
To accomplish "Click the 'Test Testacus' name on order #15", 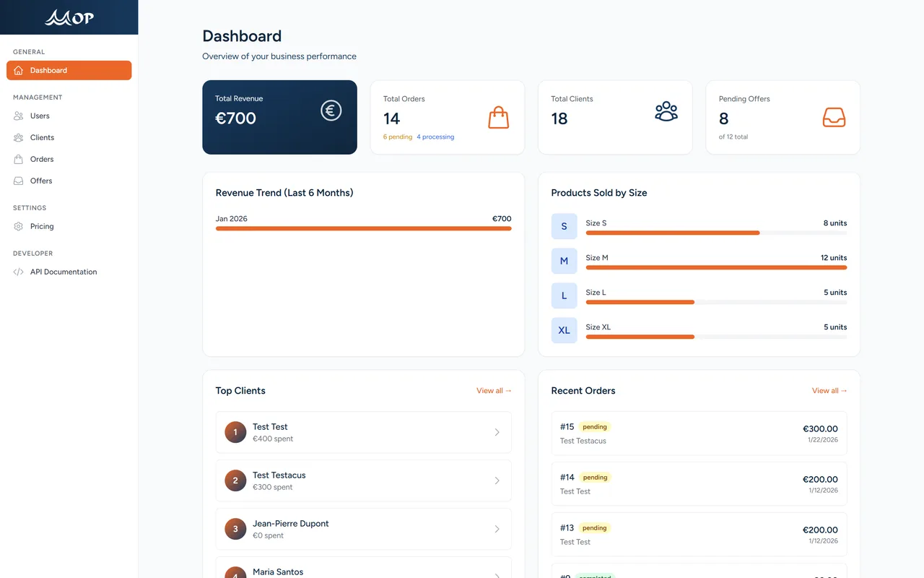I will tap(583, 441).
